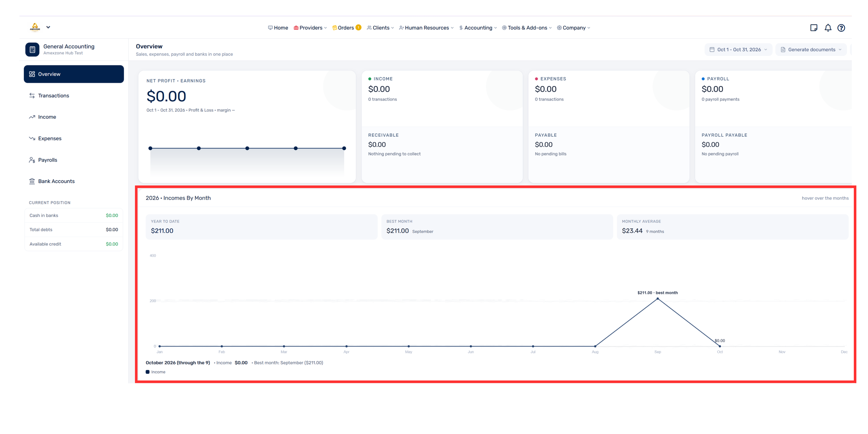Click the Available credit row
This screenshot has width=868, height=434.
click(x=74, y=244)
